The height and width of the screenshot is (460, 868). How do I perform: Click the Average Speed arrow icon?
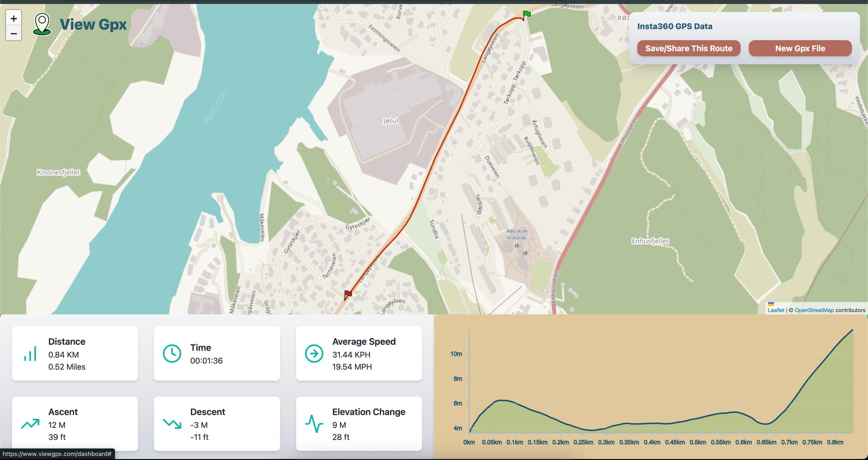[314, 353]
